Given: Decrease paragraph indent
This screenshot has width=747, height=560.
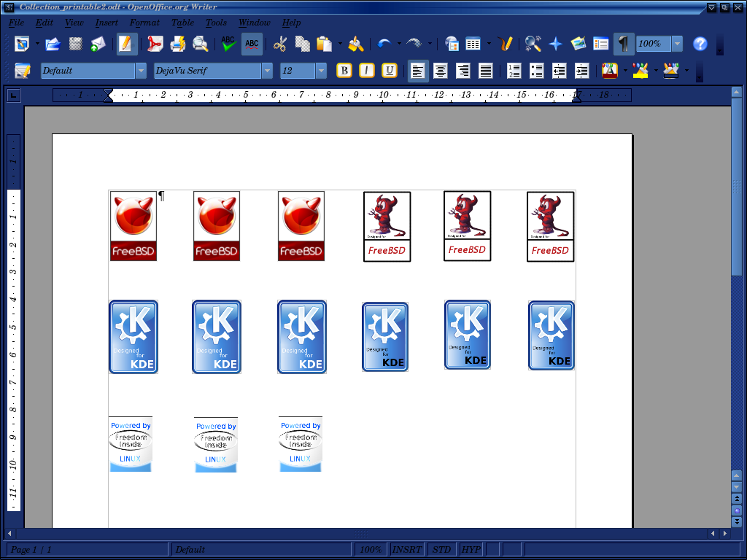Looking at the screenshot, I should point(560,71).
